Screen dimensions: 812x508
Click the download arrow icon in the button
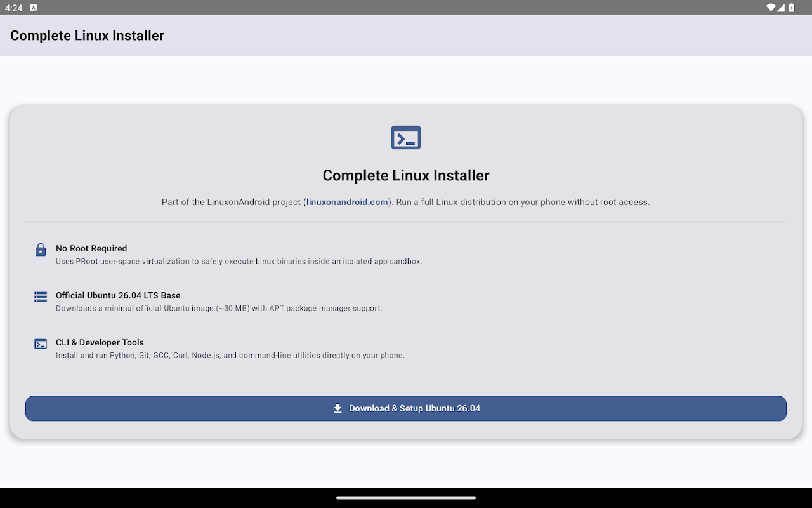(x=338, y=408)
